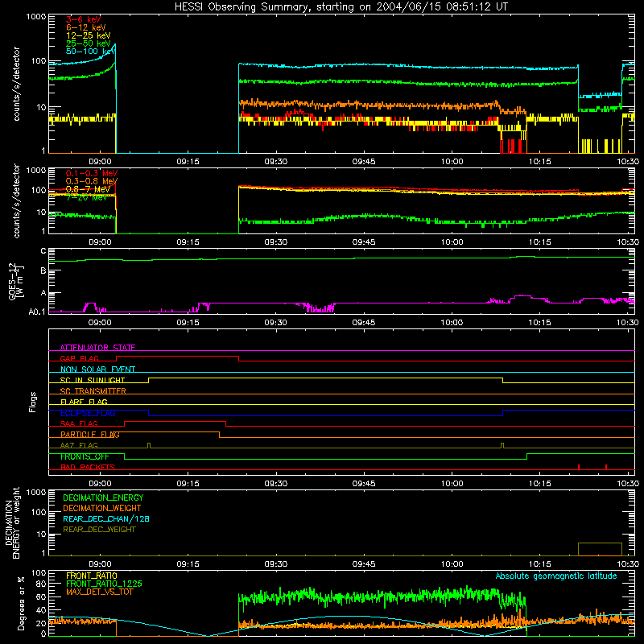The width and height of the screenshot is (644, 644).
Task: Click the DECIMATION ENERGY or weight axis title
Action: coord(12,522)
